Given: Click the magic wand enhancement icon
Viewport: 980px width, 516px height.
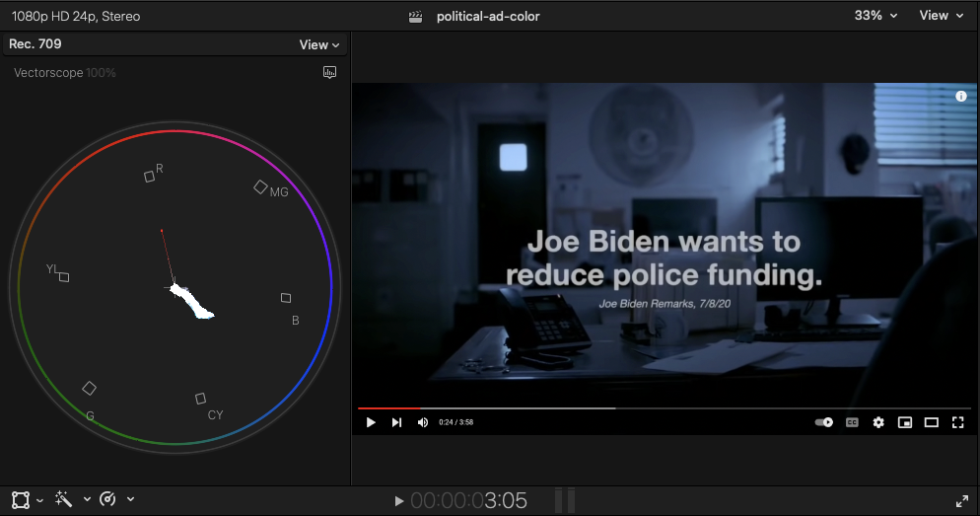Looking at the screenshot, I should coord(64,500).
